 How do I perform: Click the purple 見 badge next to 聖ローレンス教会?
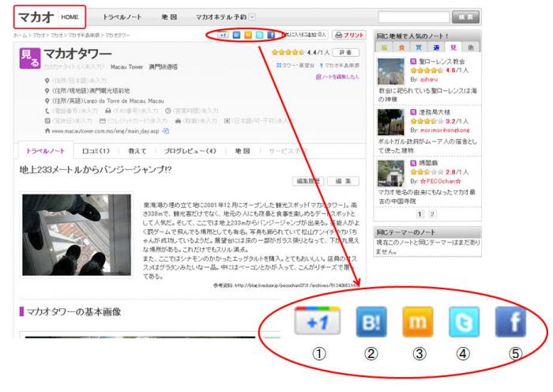click(413, 62)
